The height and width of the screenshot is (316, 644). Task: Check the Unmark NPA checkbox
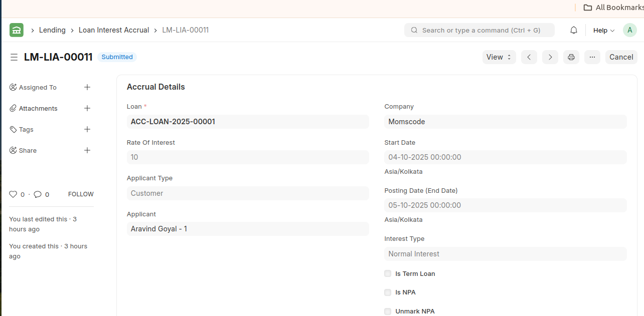(x=388, y=311)
